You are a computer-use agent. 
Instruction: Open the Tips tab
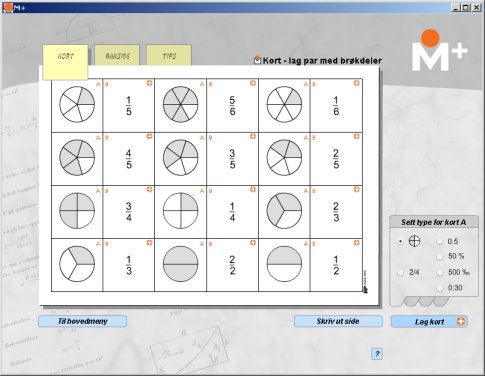tap(169, 55)
